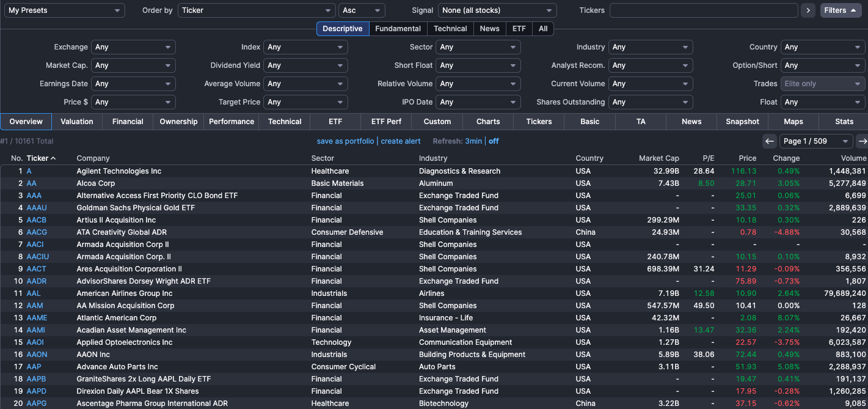The height and width of the screenshot is (409, 868).
Task: Open the Price $ filter dropdown
Action: pos(133,102)
